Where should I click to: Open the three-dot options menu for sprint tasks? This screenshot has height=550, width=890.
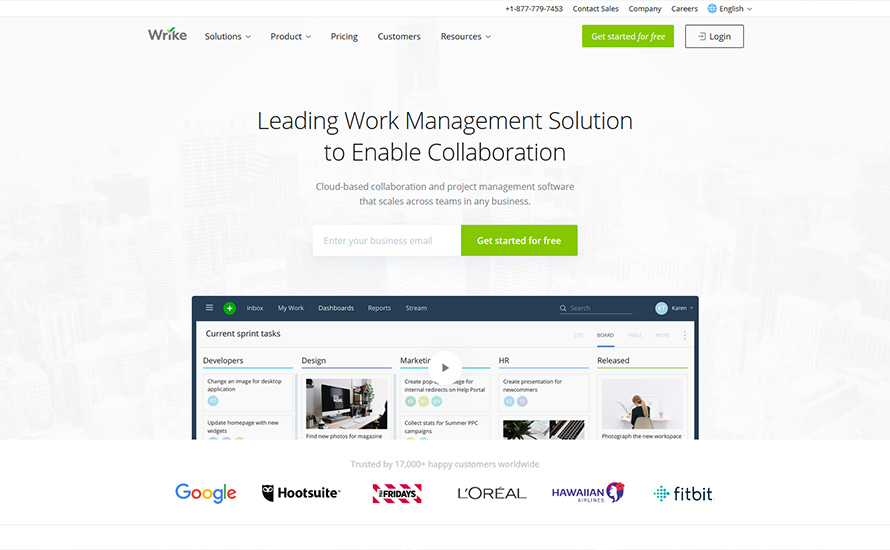coord(685,335)
